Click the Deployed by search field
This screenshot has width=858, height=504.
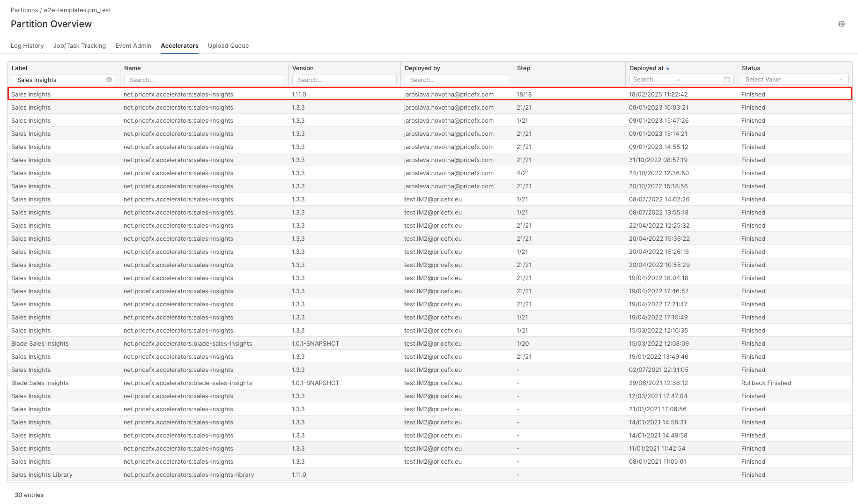click(457, 80)
